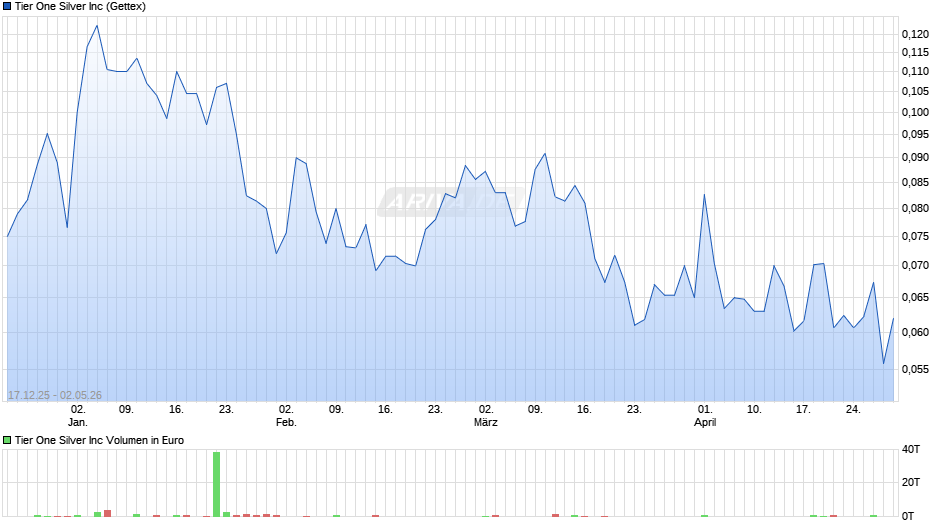Click the blue legend square beside Tier One Silver
The image size is (940, 526).
coord(7,7)
